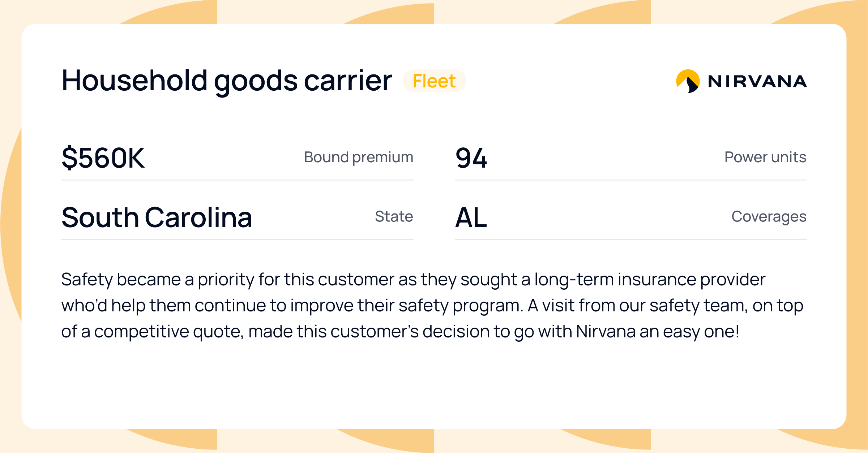Click the Nirvana sun logo icon
This screenshot has height=453, width=868.
688,81
